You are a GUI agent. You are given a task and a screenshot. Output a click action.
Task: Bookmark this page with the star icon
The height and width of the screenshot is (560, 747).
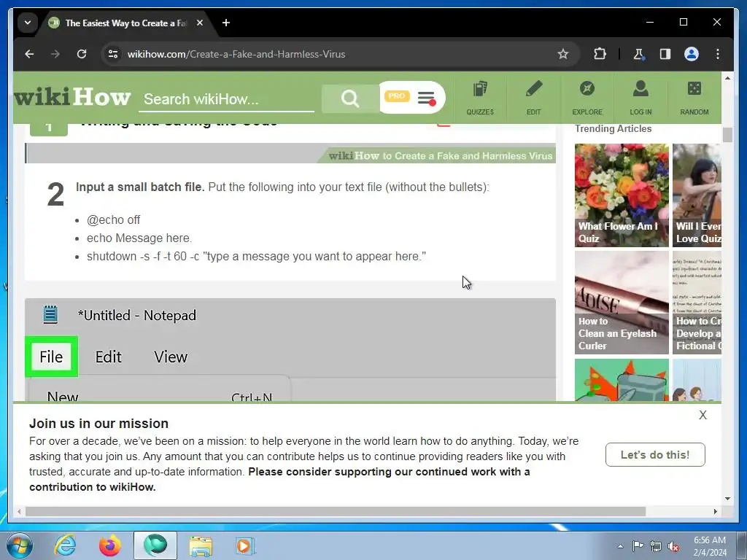click(563, 54)
